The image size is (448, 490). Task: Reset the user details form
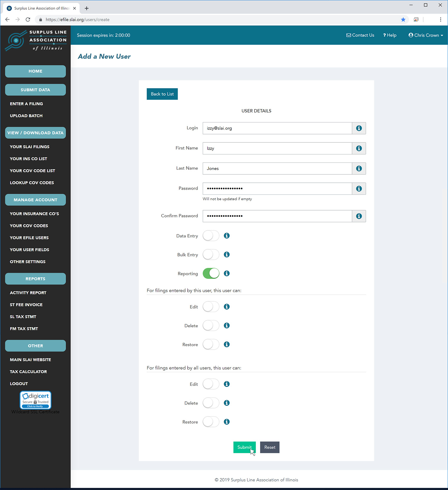coord(270,447)
